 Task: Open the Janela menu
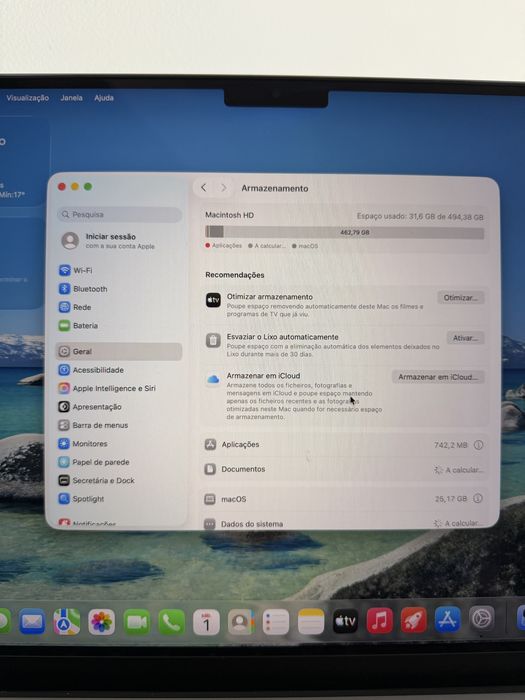pos(71,98)
